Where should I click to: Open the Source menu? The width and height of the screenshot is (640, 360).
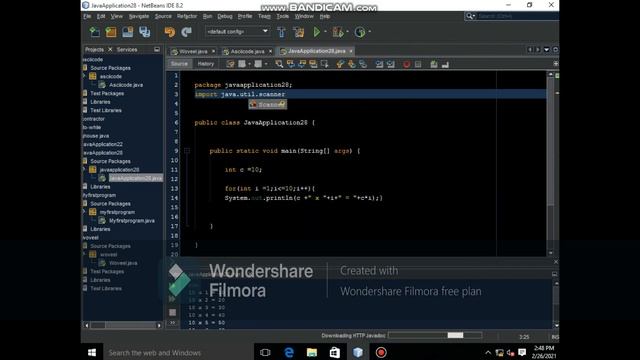(x=163, y=16)
